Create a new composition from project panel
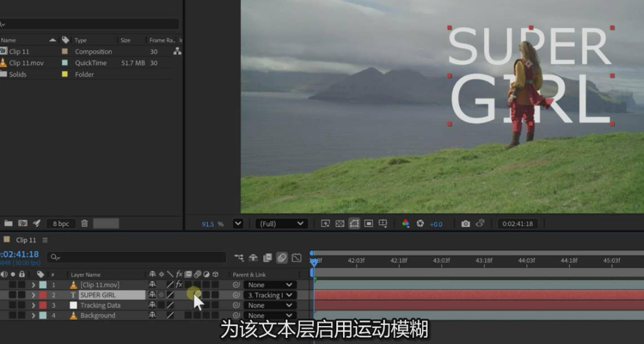Viewport: 644px width, 344px height. 23,224
